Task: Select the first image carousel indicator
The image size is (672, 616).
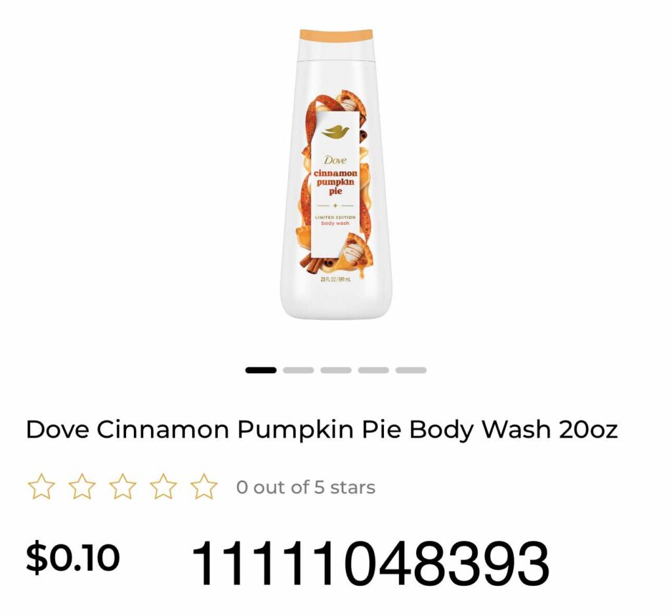Action: tap(261, 370)
